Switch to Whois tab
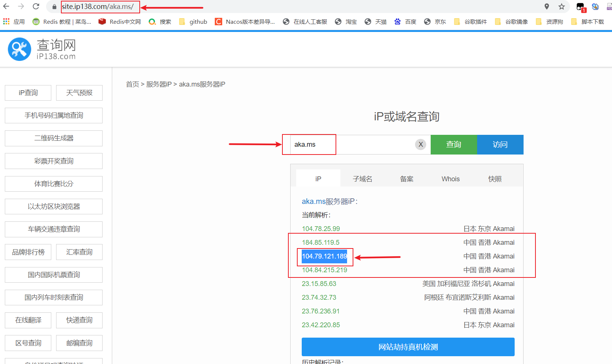The height and width of the screenshot is (364, 612). tap(451, 179)
